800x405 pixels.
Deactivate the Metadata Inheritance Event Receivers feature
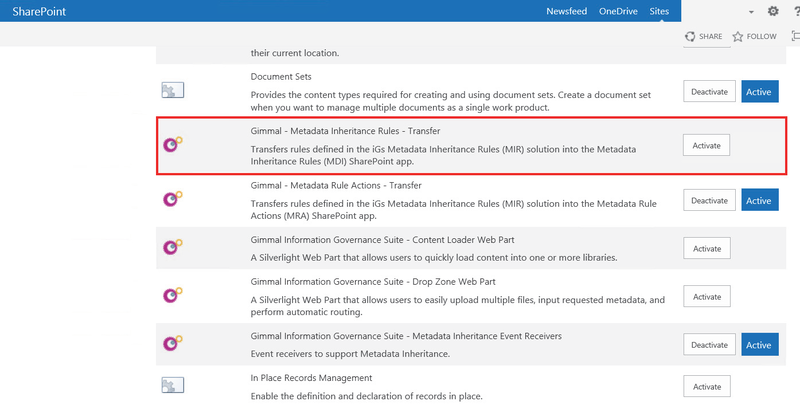(709, 345)
